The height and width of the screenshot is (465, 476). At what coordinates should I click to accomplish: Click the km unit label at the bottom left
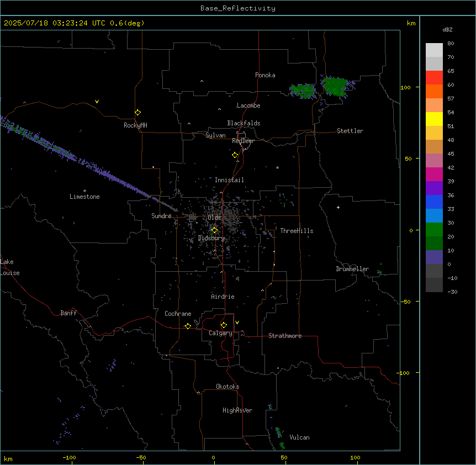point(8,459)
